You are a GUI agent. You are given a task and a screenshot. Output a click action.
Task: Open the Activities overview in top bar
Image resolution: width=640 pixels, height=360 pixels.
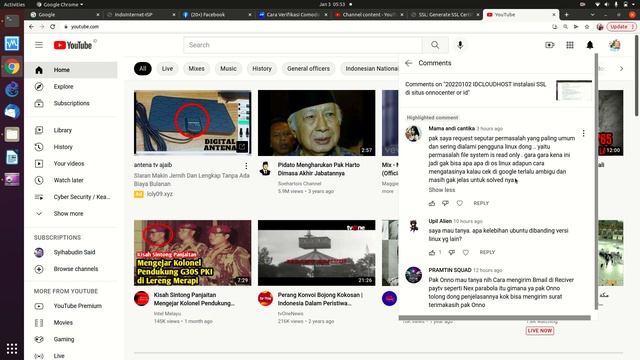click(x=14, y=4)
